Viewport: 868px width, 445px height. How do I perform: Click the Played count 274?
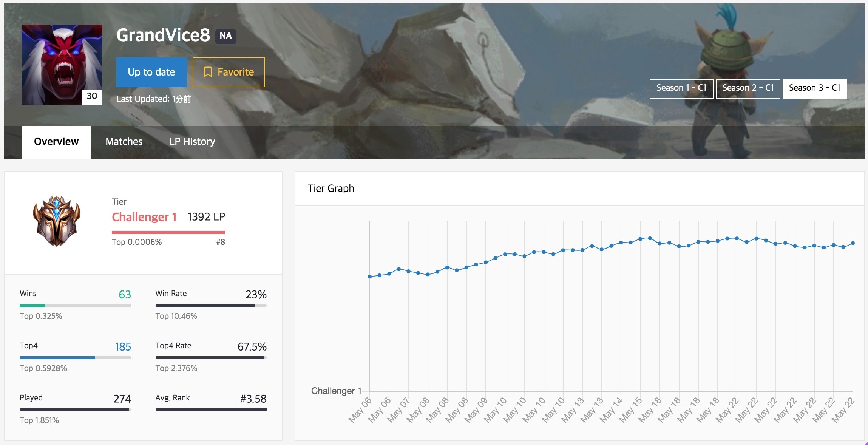click(122, 399)
